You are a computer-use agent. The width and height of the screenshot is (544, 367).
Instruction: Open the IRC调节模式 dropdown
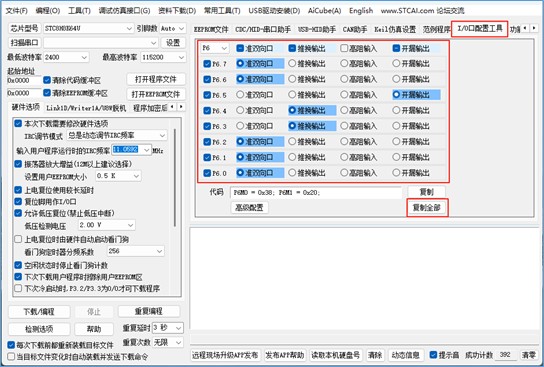(117, 135)
